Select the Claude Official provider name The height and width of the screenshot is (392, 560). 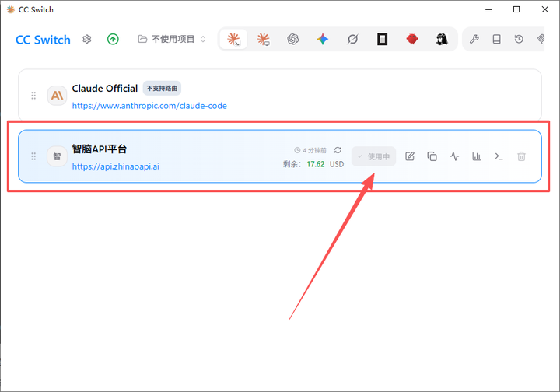click(105, 88)
